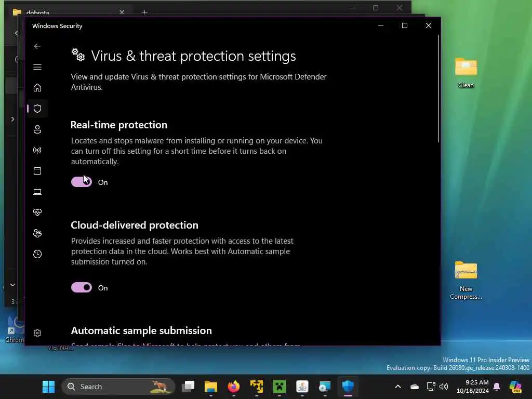Launch Firefox from the taskbar
Screen dimensions: 532x399
click(233, 387)
